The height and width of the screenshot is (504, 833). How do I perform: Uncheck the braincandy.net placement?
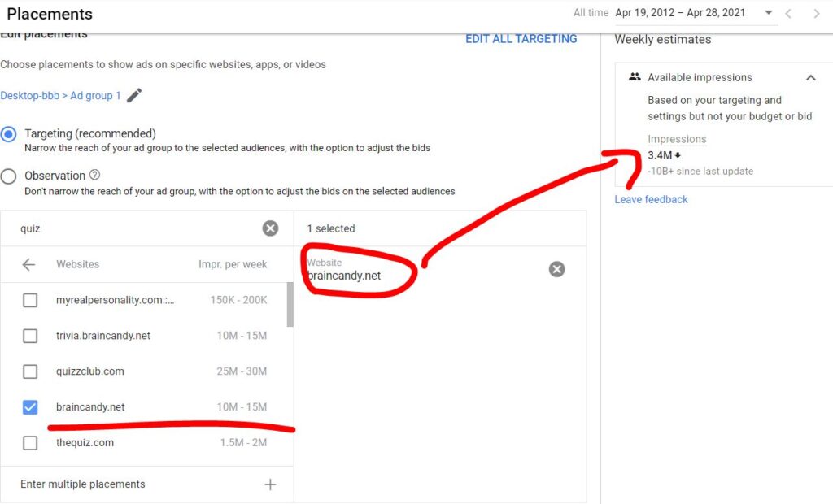(x=30, y=406)
